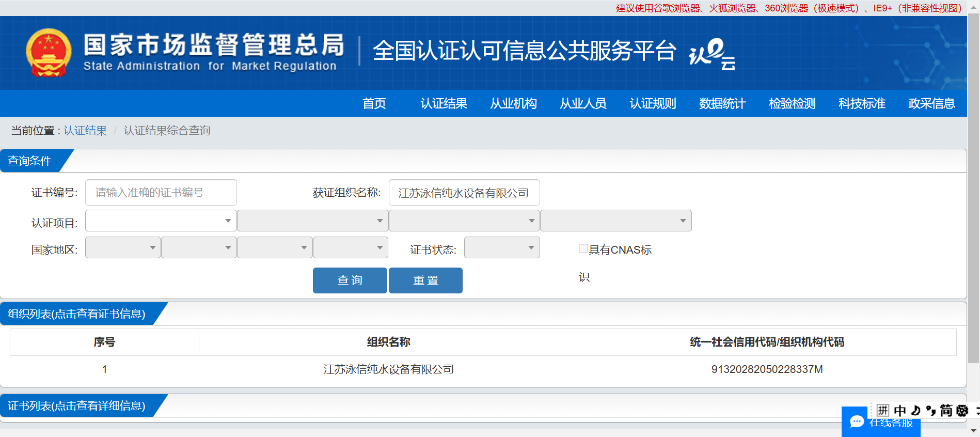The image size is (980, 437).
Task: Click the vertical scrollbar thumb
Action: (973, 189)
